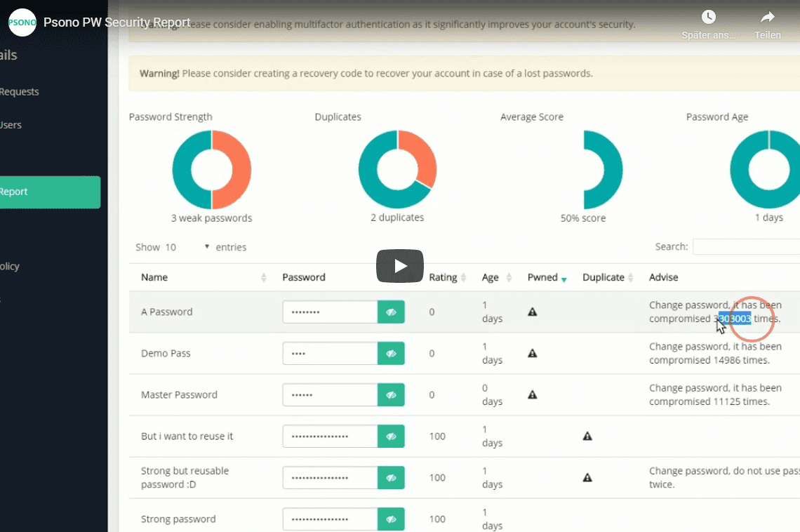The width and height of the screenshot is (800, 532).
Task: Open the Requests sidebar item
Action: coord(20,92)
